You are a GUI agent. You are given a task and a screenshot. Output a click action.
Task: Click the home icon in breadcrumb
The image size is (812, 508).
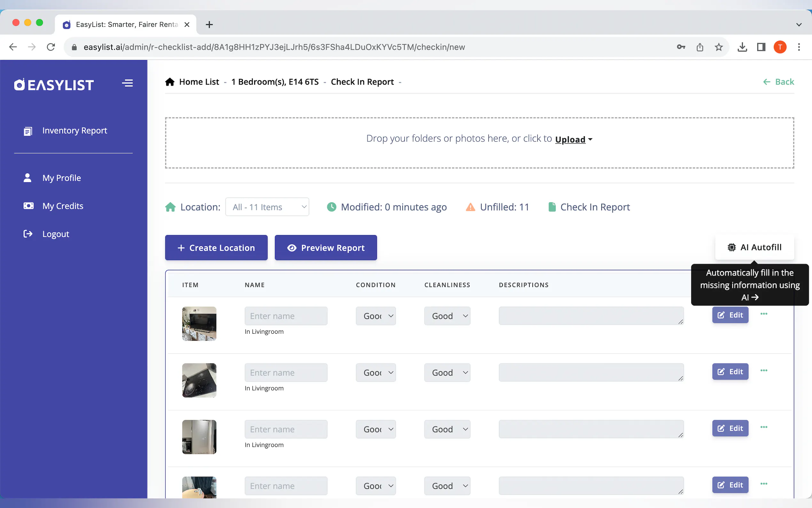point(170,82)
